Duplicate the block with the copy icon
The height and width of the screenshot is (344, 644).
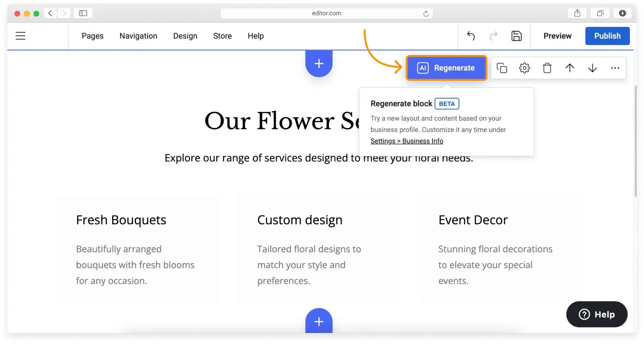coord(502,68)
